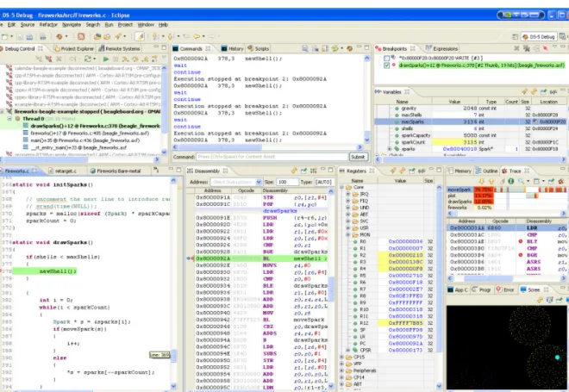Viewport: 569px width, 392px height.
Task: Expand the Peripherals register group
Action: [x=341, y=370]
